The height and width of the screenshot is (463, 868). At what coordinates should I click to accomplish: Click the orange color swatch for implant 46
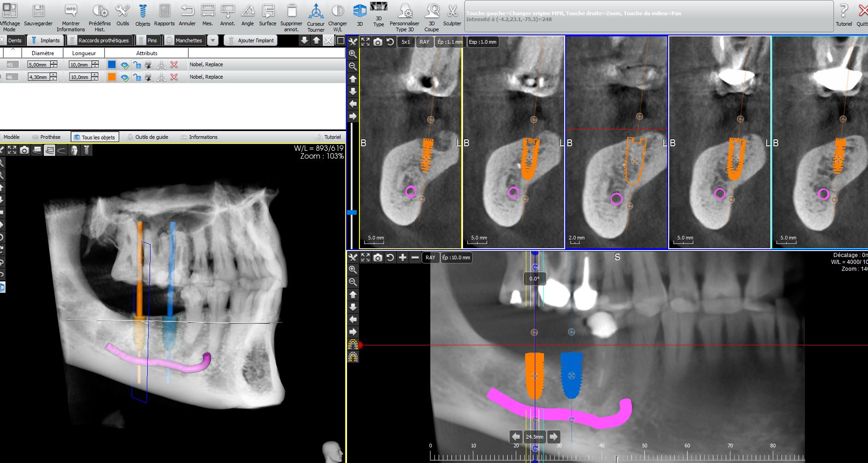[x=112, y=77]
